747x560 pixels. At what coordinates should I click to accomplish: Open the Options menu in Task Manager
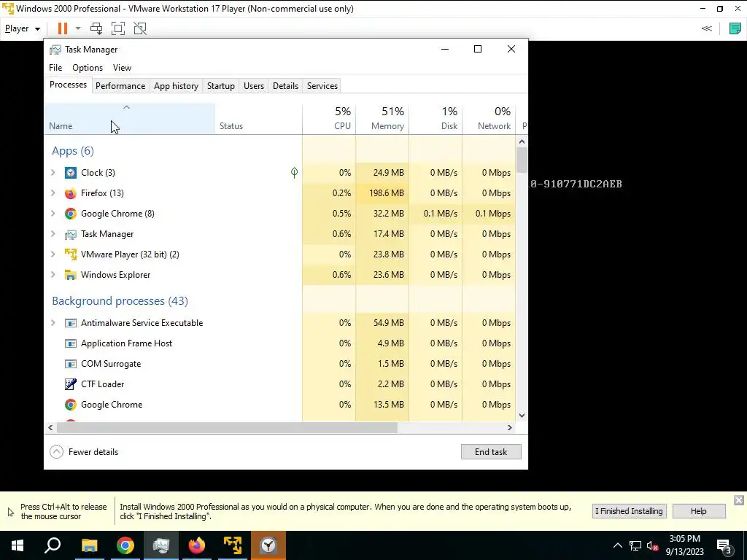pos(88,68)
